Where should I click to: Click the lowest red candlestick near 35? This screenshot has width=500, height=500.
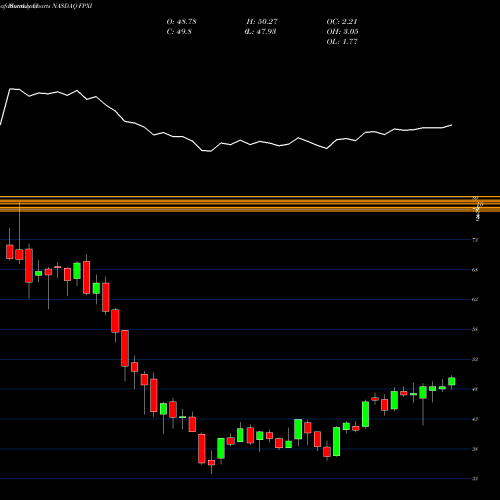tap(211, 463)
